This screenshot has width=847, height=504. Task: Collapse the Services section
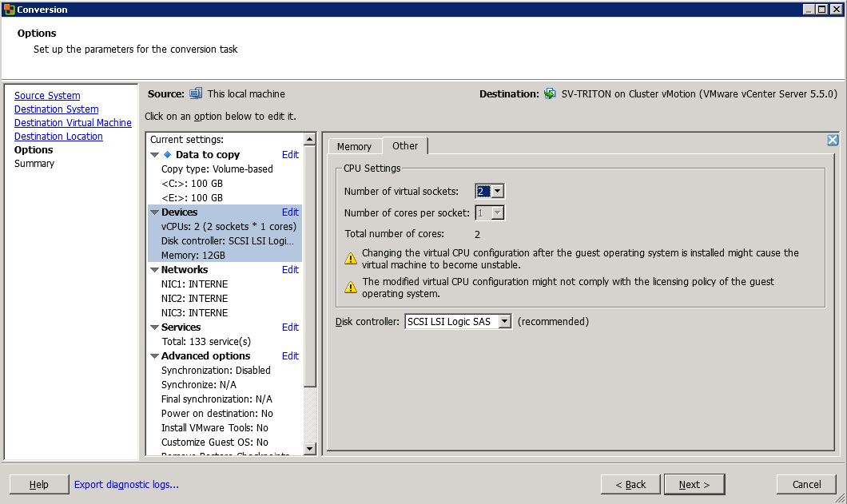point(154,327)
